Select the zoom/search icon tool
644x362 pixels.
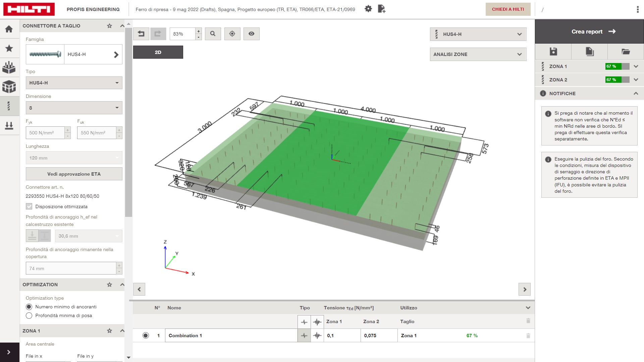[x=213, y=34]
